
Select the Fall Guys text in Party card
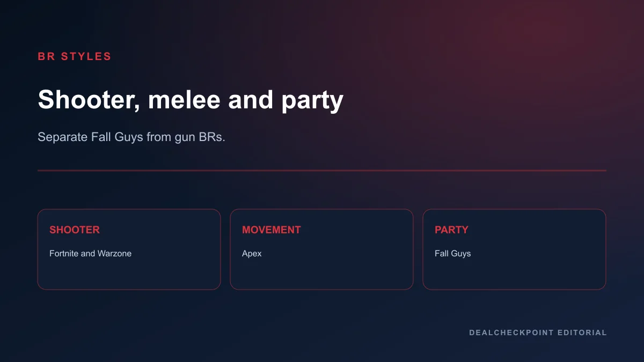[x=452, y=254]
